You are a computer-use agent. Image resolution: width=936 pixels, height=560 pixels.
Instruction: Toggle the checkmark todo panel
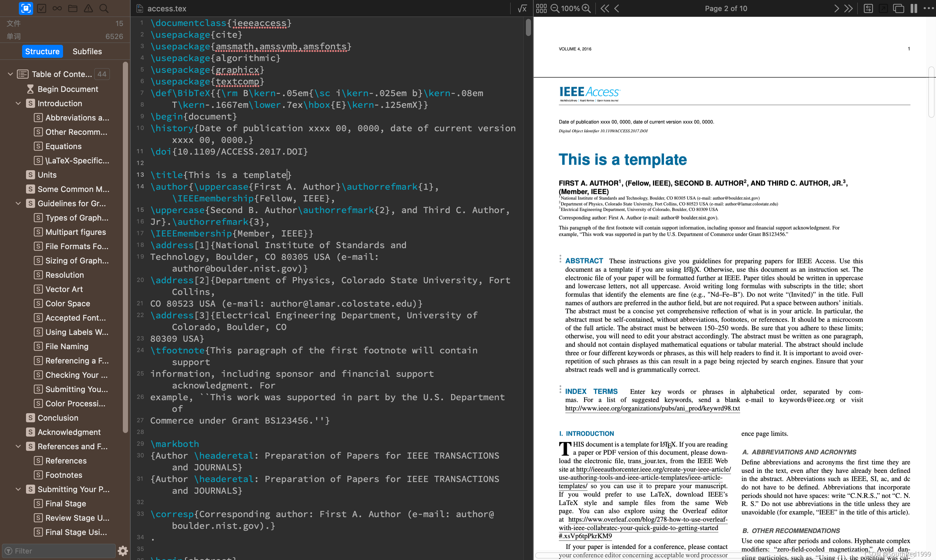pos(42,8)
